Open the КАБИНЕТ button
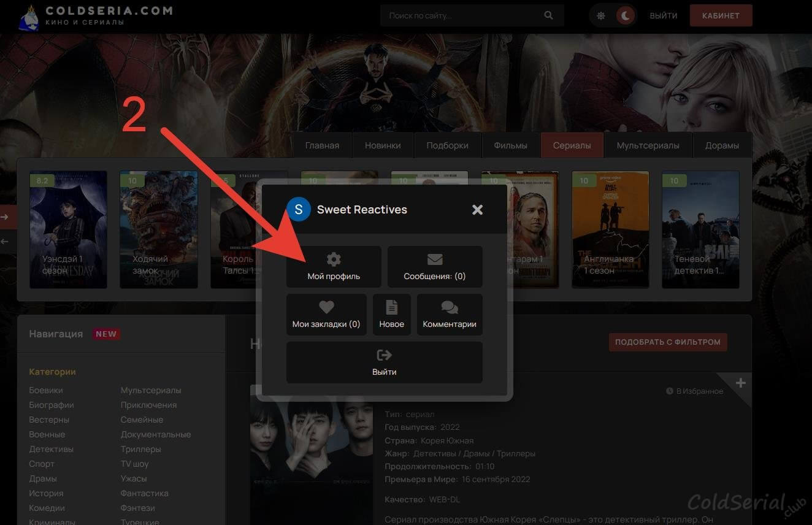 721,16
